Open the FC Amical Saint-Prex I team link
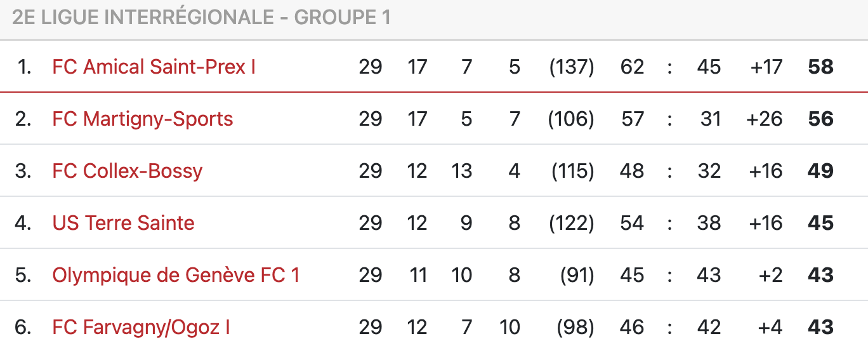 (154, 67)
